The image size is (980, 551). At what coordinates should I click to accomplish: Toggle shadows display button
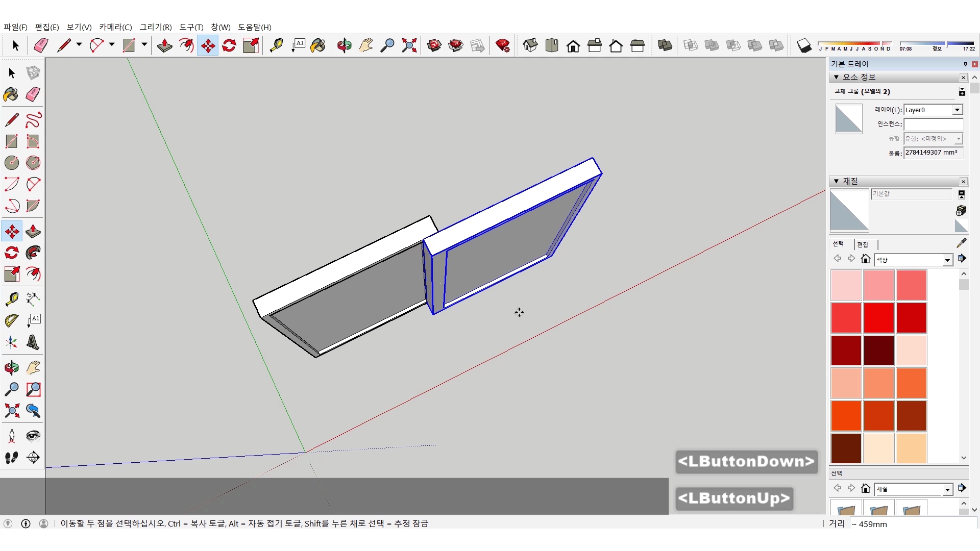coord(804,46)
